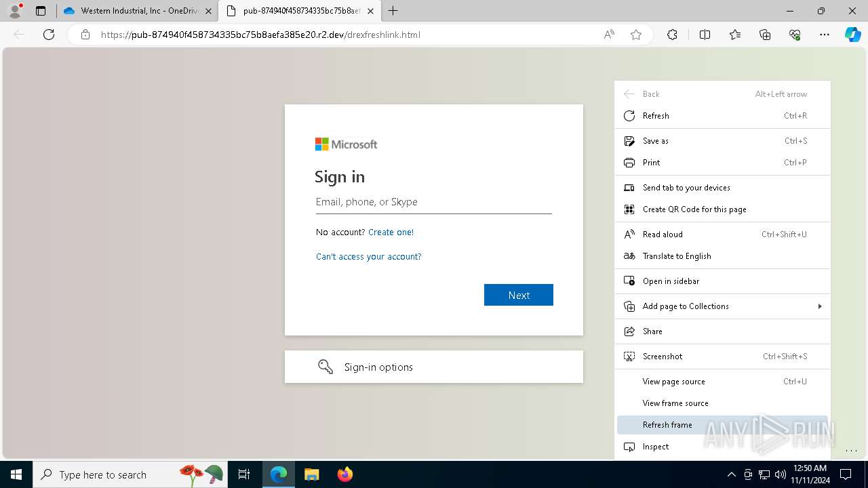Open File Explorer from taskbar
The height and width of the screenshot is (488, 868).
311,474
